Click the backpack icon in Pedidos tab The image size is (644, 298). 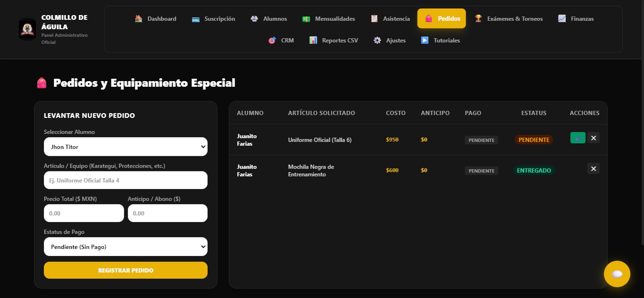[x=429, y=19]
